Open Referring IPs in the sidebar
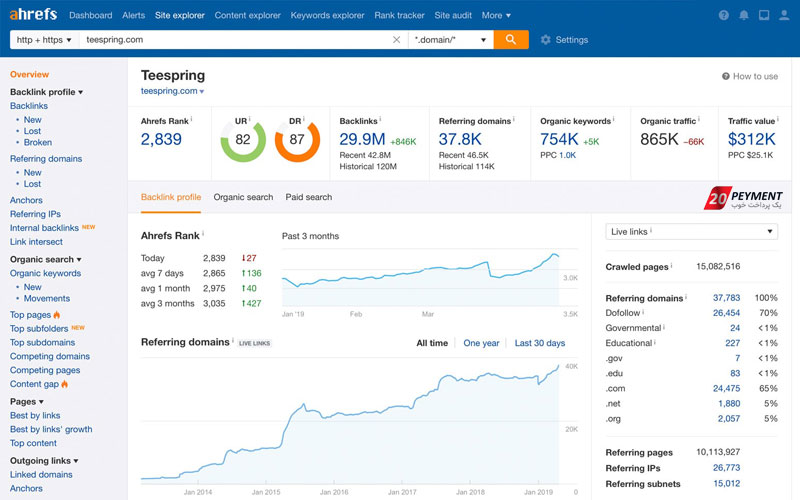This screenshot has height=500, width=800. point(35,214)
